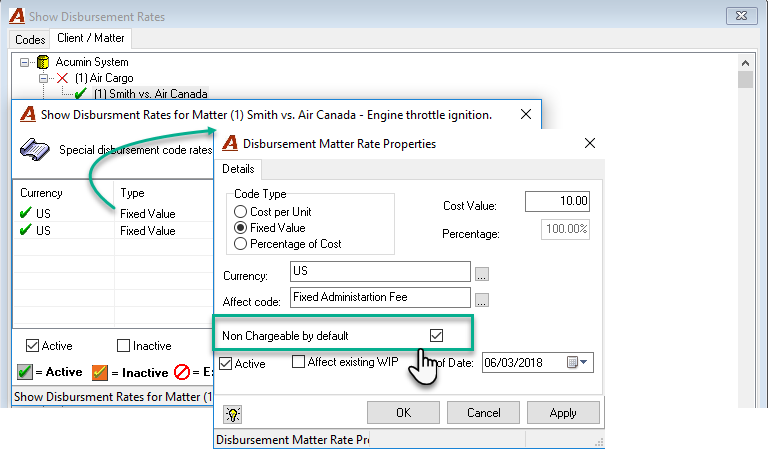Click Show Disbursment Rates for Matter status bar
The height and width of the screenshot is (449, 768).
113,397
